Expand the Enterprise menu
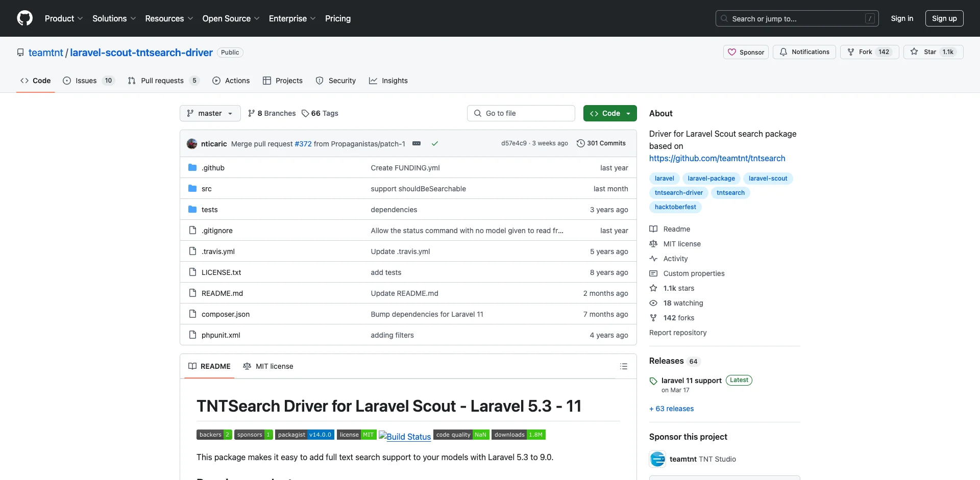980x480 pixels. point(292,18)
